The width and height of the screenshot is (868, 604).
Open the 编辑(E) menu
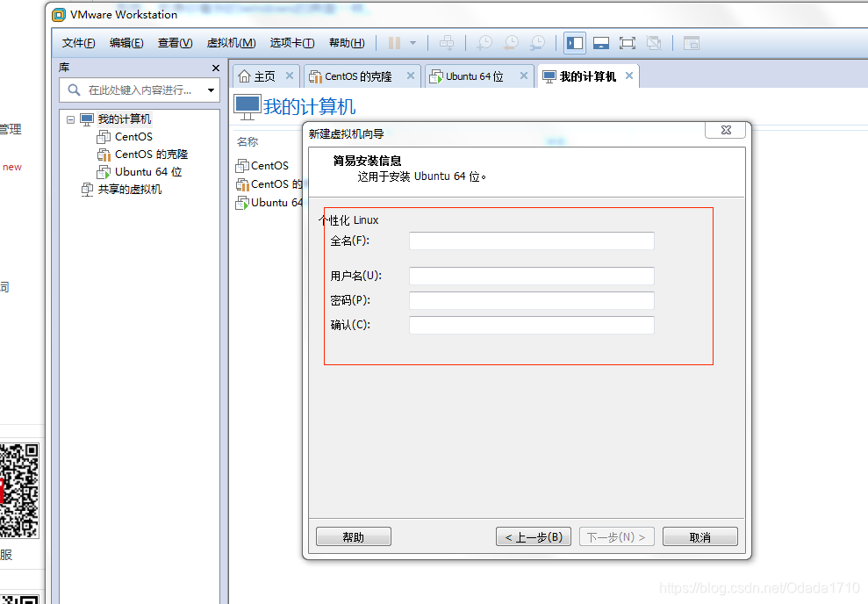(x=126, y=43)
